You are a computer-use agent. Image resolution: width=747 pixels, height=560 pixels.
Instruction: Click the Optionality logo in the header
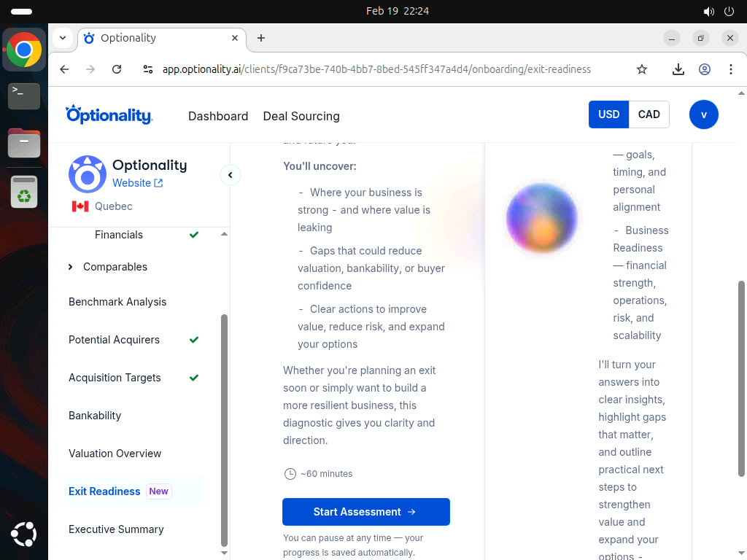point(109,115)
